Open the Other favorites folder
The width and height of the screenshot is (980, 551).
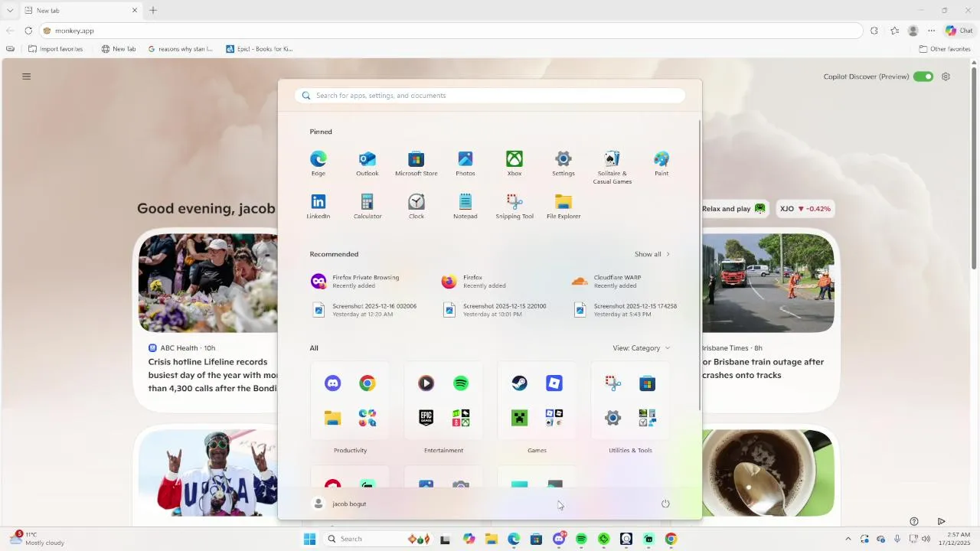[x=944, y=49]
